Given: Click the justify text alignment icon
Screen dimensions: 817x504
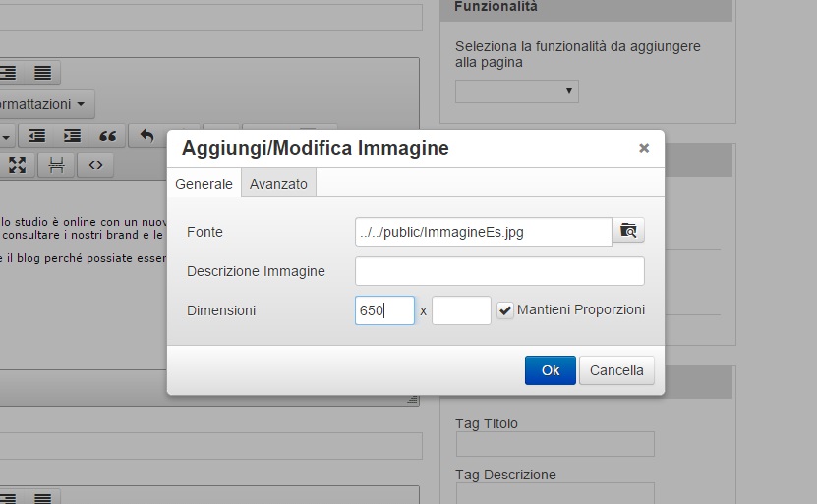Looking at the screenshot, I should pos(42,73).
